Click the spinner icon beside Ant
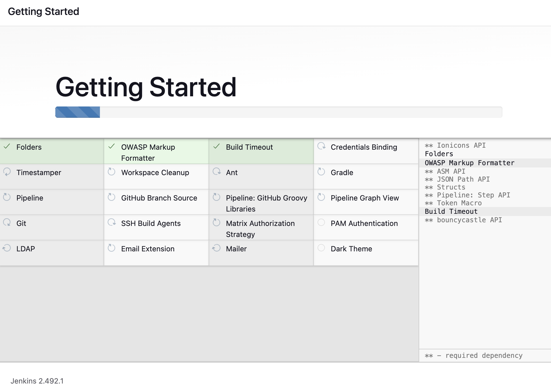This screenshot has height=392, width=551. [217, 171]
